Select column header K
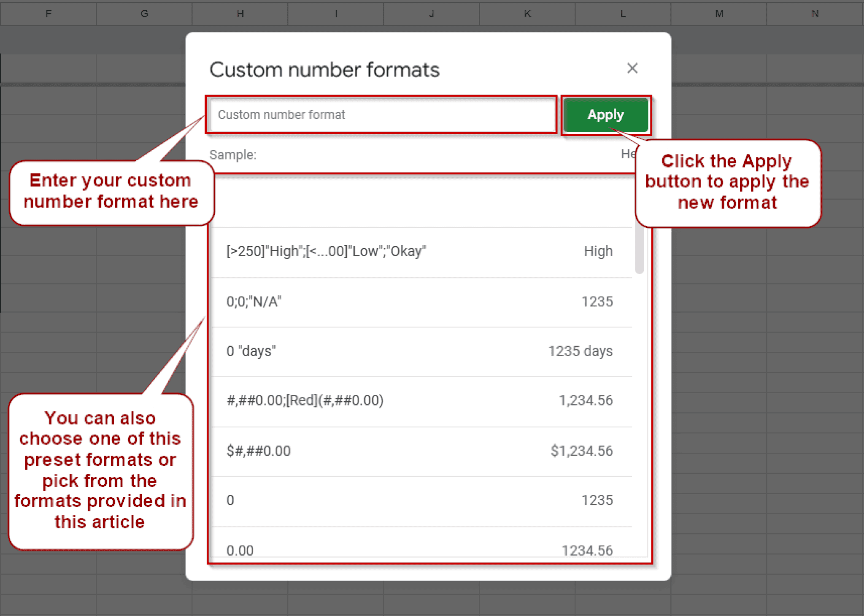The image size is (864, 616). coord(527,14)
